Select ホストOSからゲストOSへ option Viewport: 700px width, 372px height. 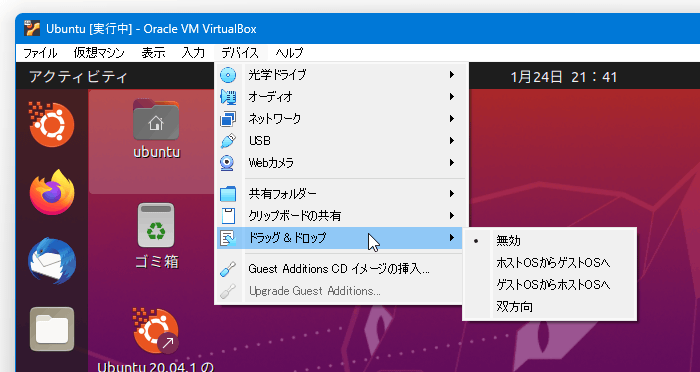(x=550, y=263)
